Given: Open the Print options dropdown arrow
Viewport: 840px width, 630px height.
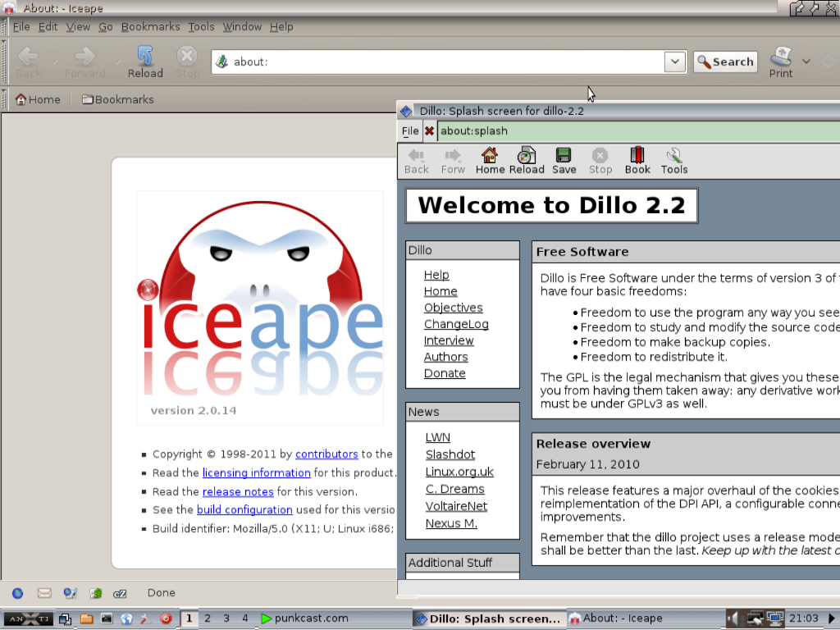Looking at the screenshot, I should [806, 62].
